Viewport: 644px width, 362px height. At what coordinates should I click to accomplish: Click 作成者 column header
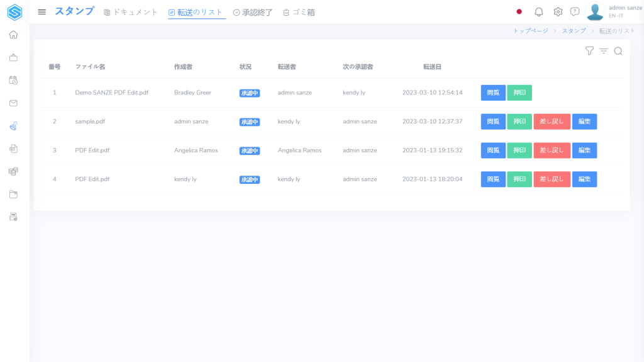[x=183, y=67]
